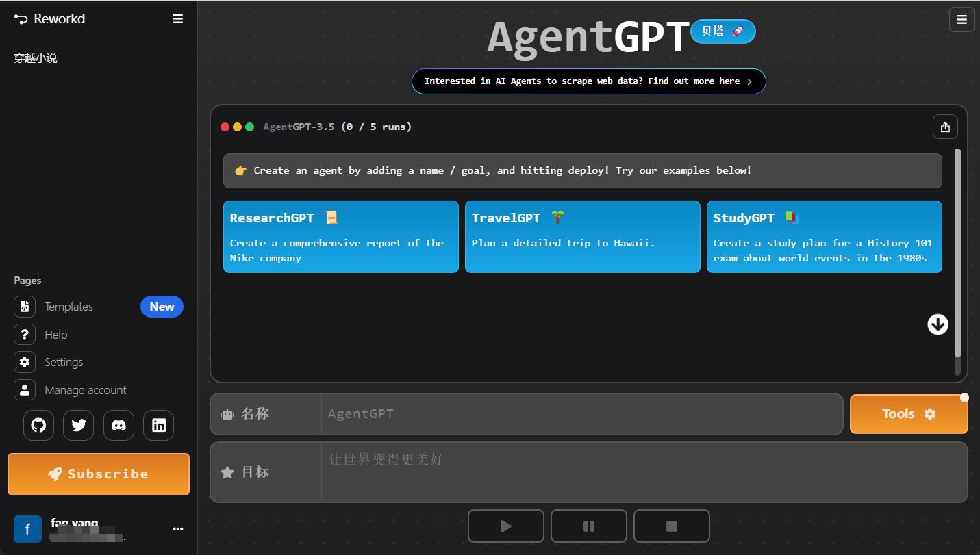
Task: Open the web data scraping banner link
Action: (589, 81)
